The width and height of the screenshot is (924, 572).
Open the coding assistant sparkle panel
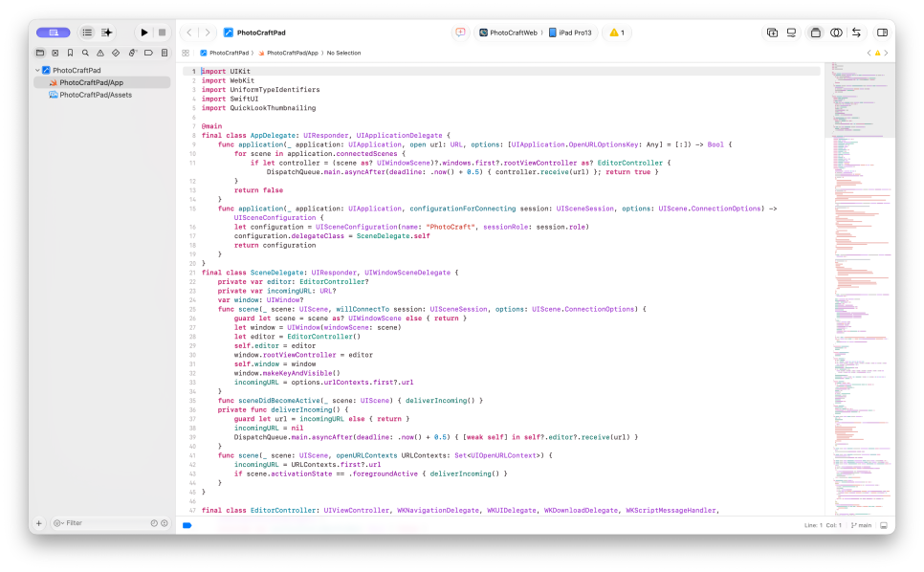(x=107, y=33)
